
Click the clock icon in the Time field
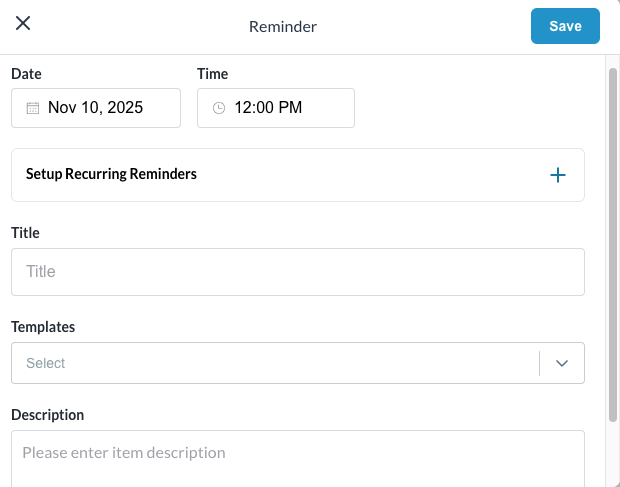[x=219, y=108]
